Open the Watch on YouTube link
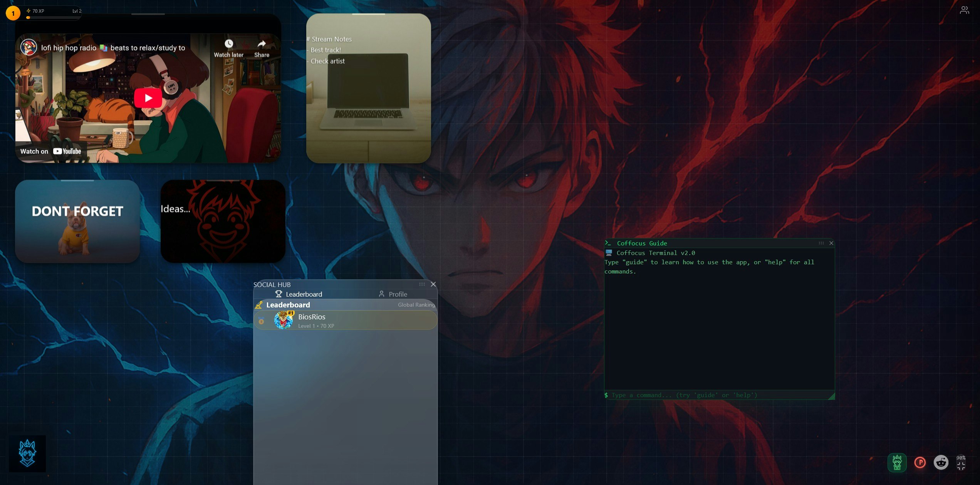The image size is (980, 485). click(x=50, y=151)
